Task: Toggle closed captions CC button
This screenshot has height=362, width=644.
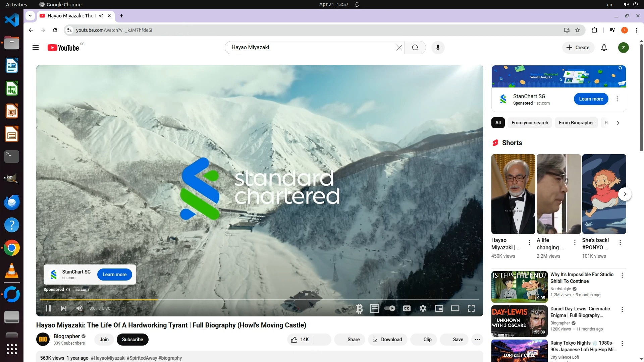Action: (407, 308)
